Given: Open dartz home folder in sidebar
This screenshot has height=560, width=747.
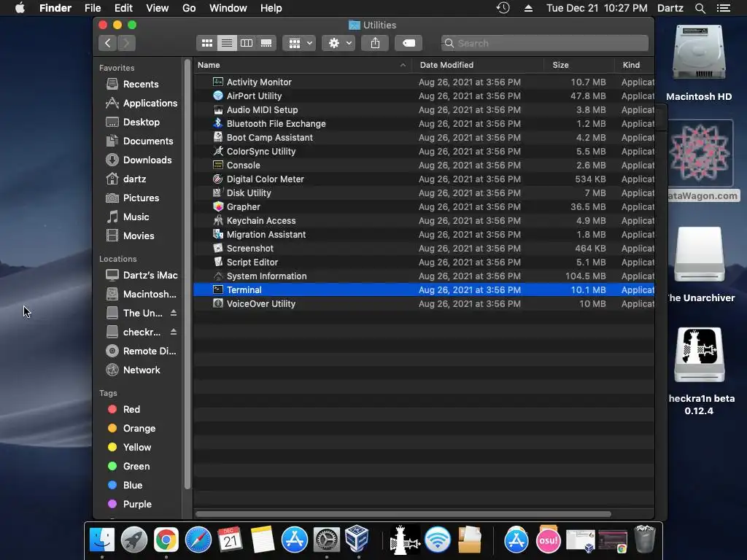Looking at the screenshot, I should 134,179.
